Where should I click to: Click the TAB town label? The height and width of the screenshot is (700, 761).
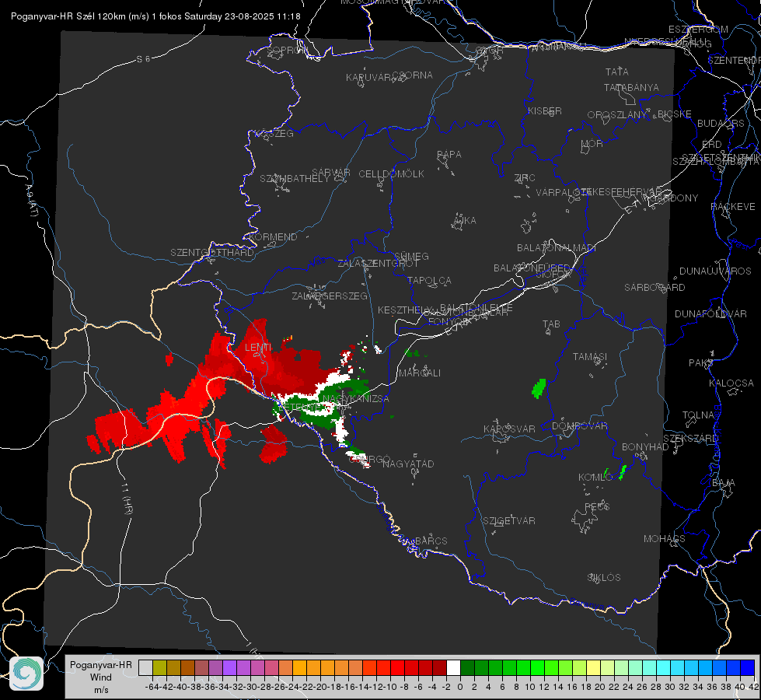(x=551, y=324)
